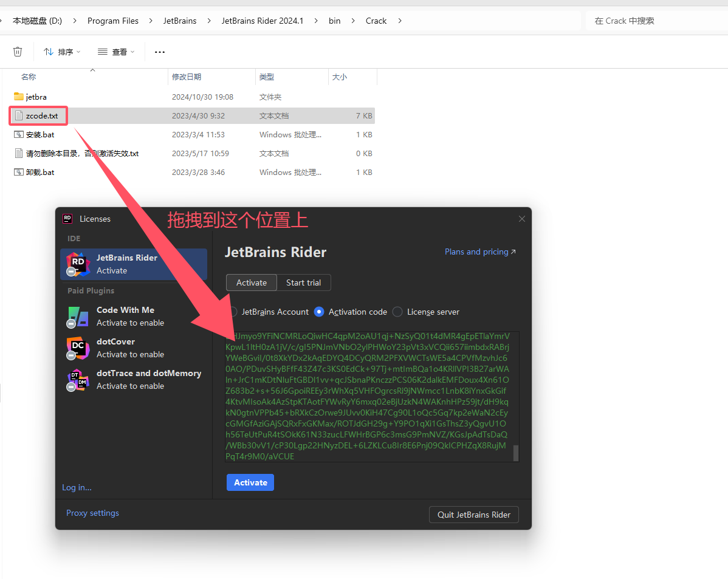Click the search box 在 Crack 中搜索
The height and width of the screenshot is (579, 728).
[x=656, y=21]
